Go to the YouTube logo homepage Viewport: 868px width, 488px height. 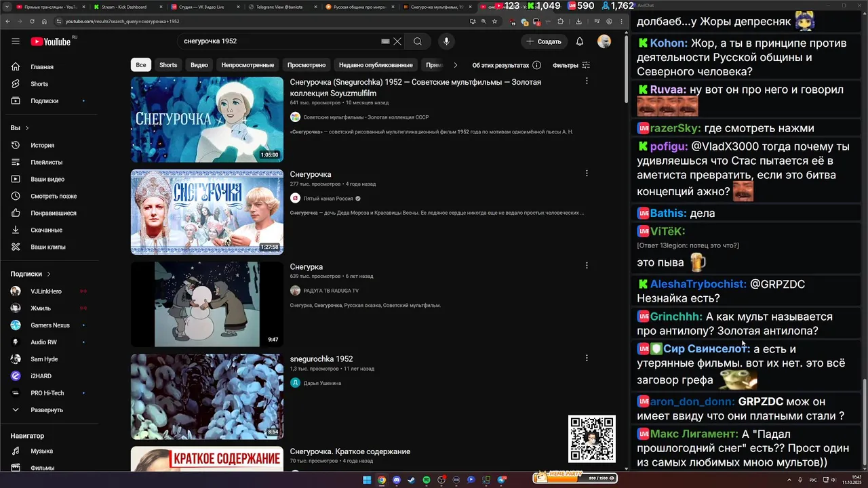point(52,41)
